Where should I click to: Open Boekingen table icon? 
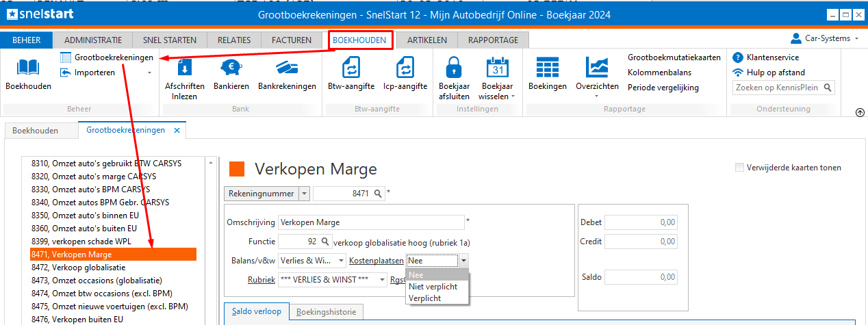point(548,67)
